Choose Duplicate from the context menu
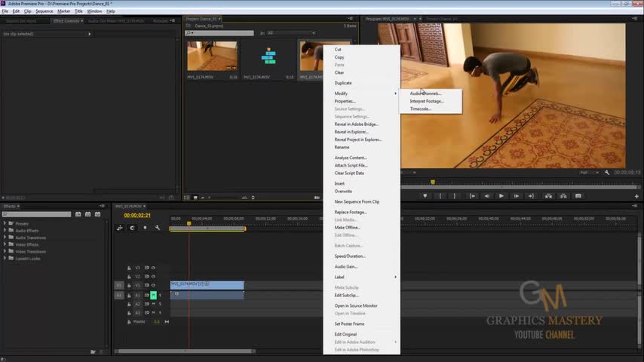The image size is (644, 362). (342, 83)
